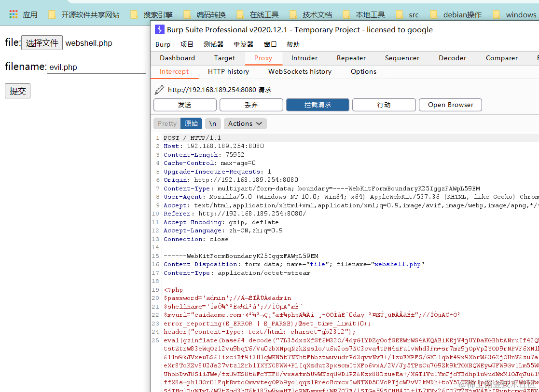The height and width of the screenshot is (392, 539).
Task: Open the 本地工具 bookmark folder
Action: [364, 14]
